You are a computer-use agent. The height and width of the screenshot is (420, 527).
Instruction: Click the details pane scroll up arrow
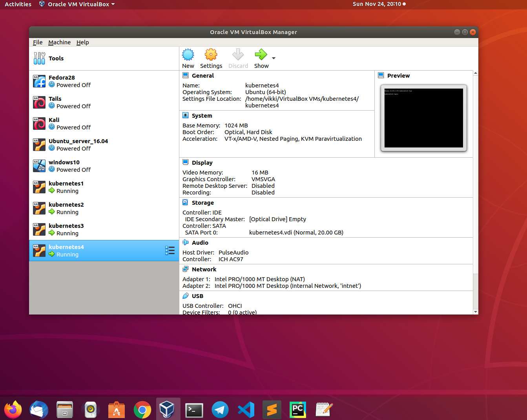476,73
